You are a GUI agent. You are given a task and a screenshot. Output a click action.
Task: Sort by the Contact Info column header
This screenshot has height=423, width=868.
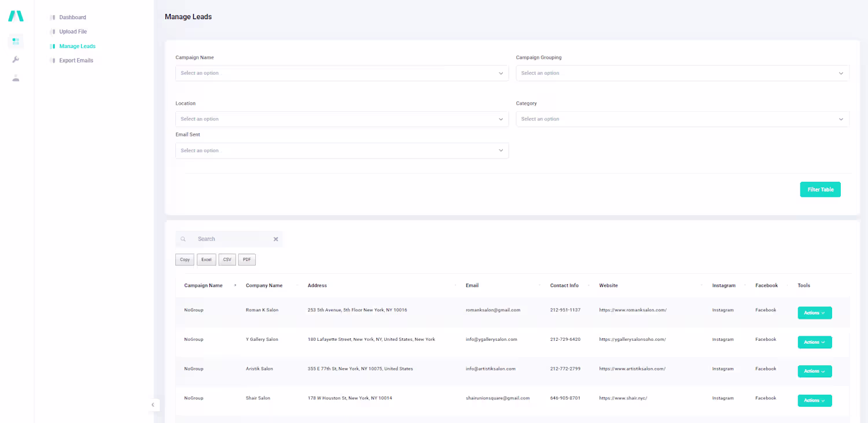(x=564, y=286)
